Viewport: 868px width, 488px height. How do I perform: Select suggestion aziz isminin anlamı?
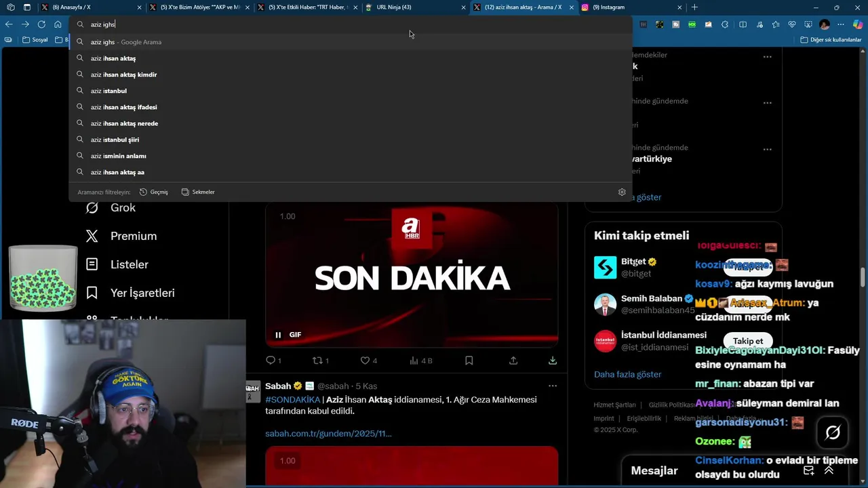tap(350, 156)
